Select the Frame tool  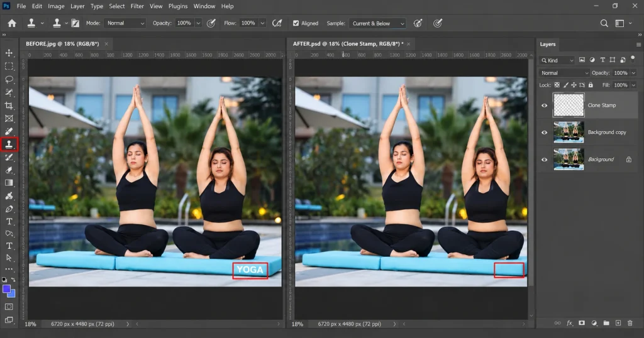tap(9, 119)
